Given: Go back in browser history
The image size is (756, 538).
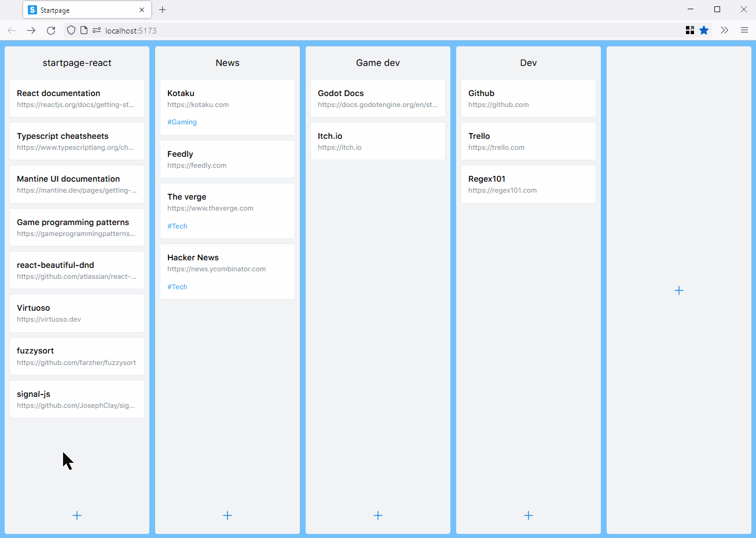Looking at the screenshot, I should (x=12, y=31).
